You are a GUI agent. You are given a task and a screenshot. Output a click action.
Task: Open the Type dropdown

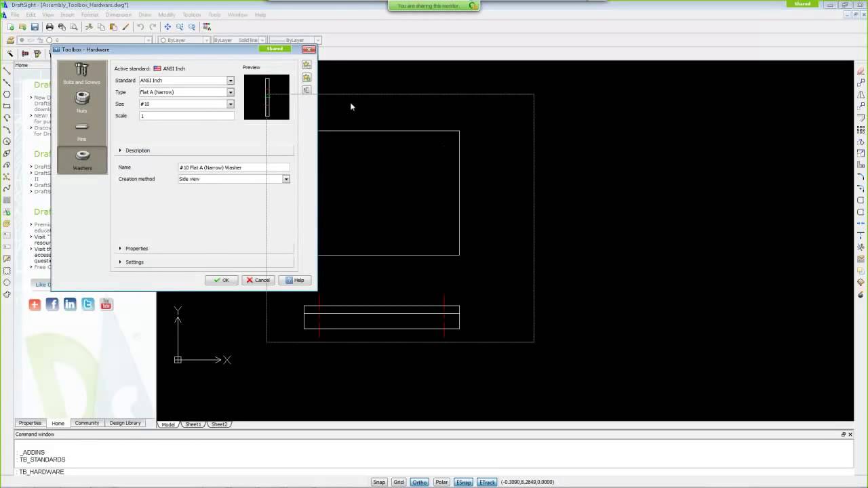point(231,92)
